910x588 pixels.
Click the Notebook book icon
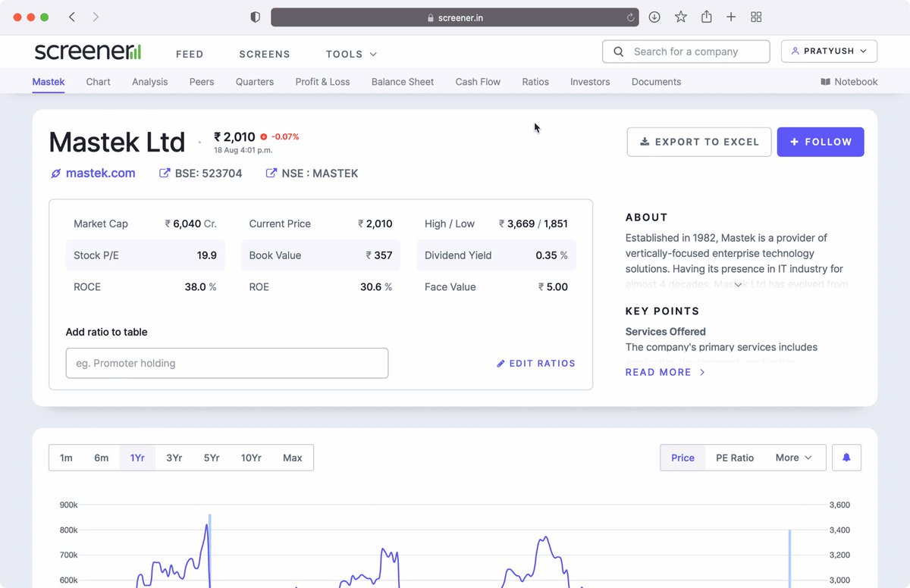pos(825,82)
